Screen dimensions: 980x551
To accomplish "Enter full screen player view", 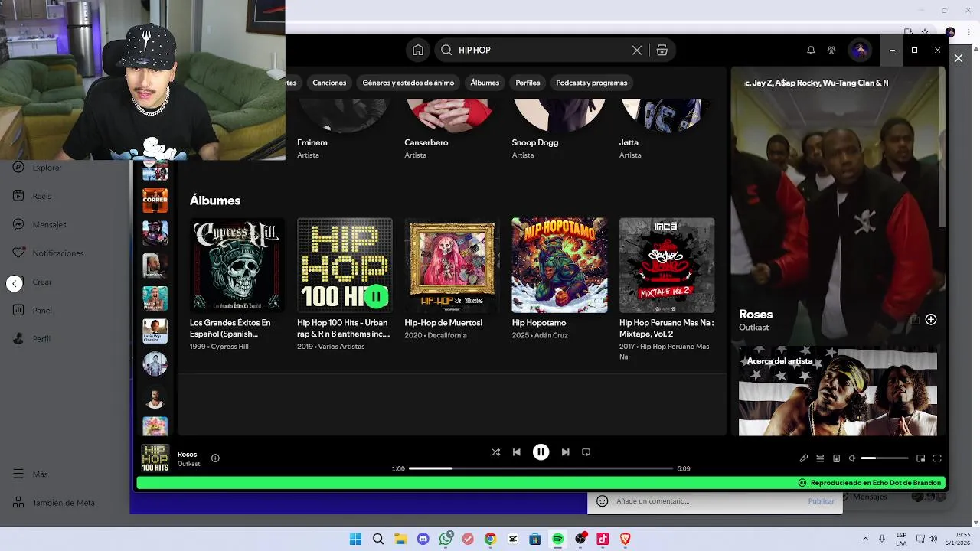I will point(937,458).
